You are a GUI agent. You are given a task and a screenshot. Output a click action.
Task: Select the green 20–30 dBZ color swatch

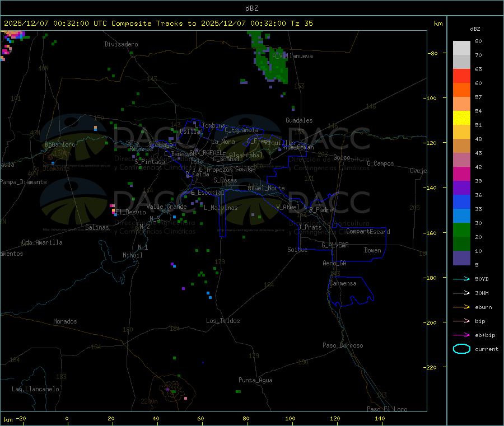point(461,230)
